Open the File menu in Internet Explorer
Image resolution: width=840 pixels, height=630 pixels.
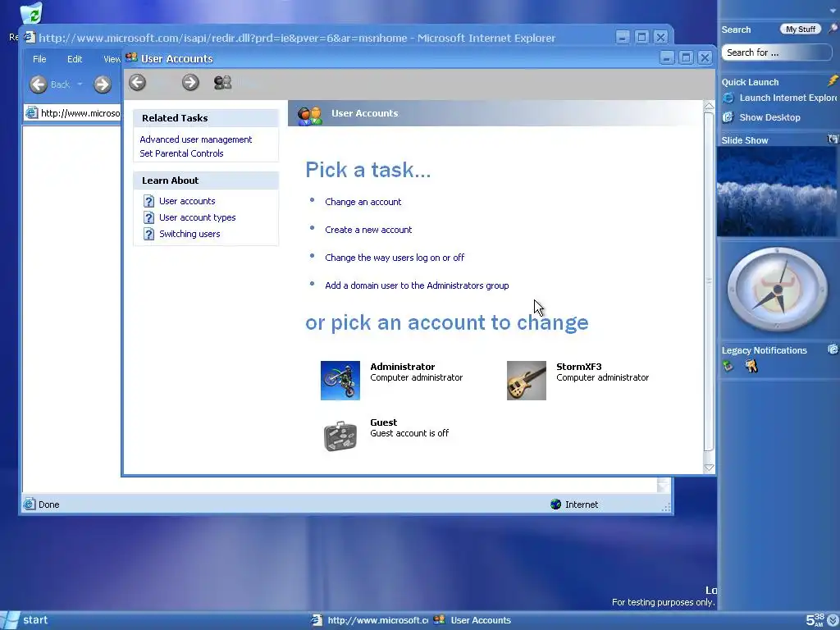[39, 59]
